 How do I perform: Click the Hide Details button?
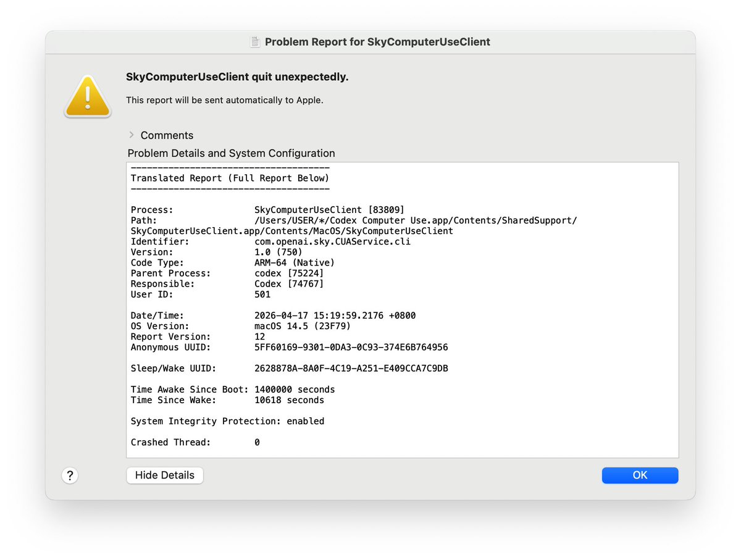(x=165, y=475)
